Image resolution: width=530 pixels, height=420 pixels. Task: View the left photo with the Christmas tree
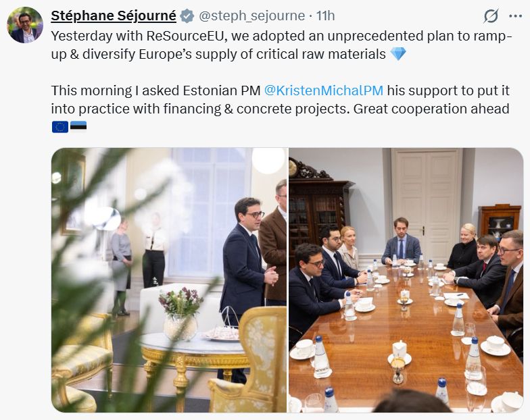coord(169,280)
